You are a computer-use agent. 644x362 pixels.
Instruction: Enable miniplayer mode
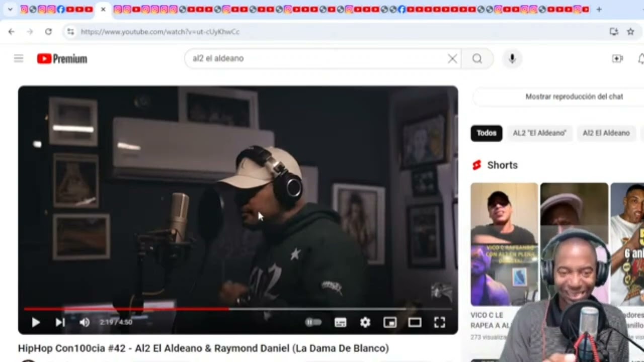pyautogui.click(x=390, y=322)
